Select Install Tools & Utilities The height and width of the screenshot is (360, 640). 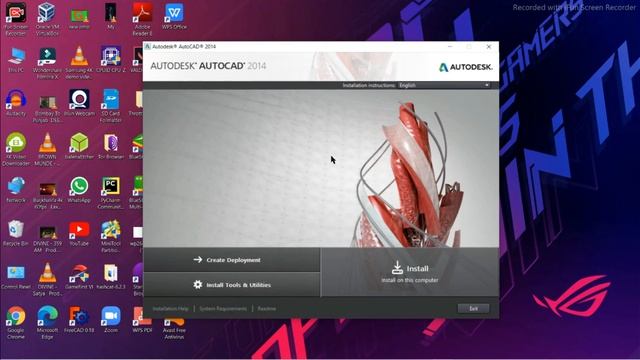(231, 284)
